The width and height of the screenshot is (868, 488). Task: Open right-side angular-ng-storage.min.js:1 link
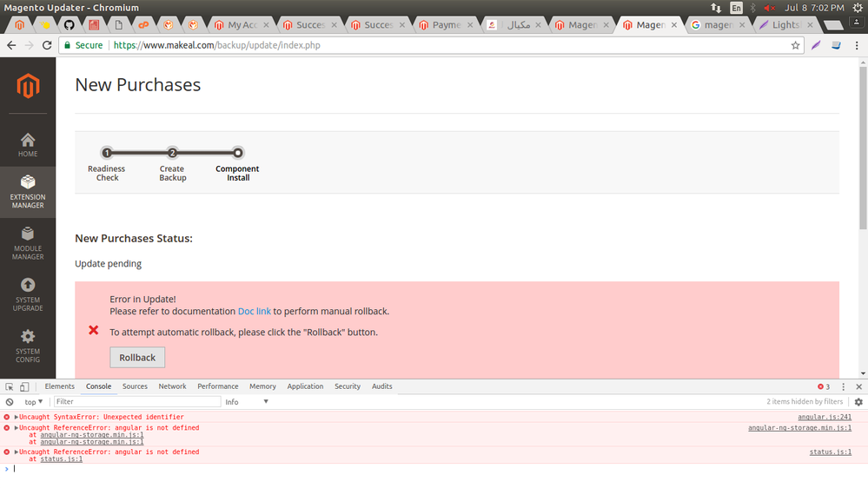(x=799, y=428)
